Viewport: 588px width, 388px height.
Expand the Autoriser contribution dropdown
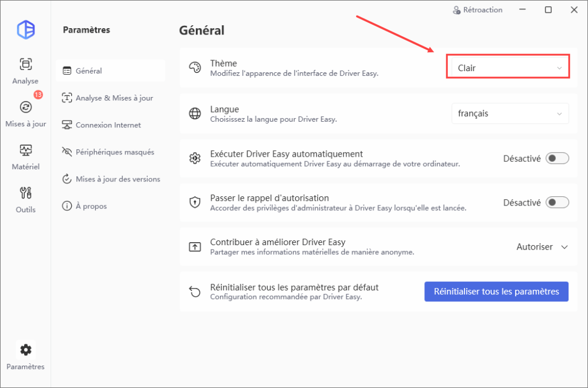(x=542, y=247)
